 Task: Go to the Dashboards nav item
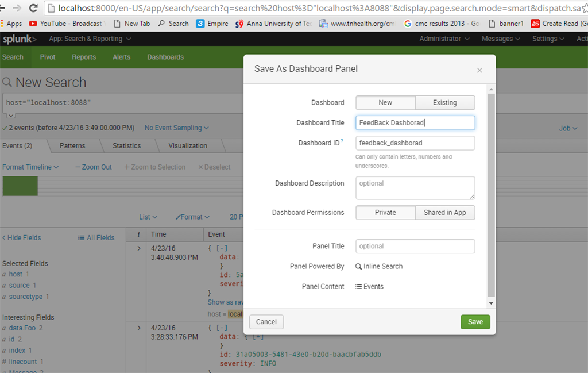(165, 57)
